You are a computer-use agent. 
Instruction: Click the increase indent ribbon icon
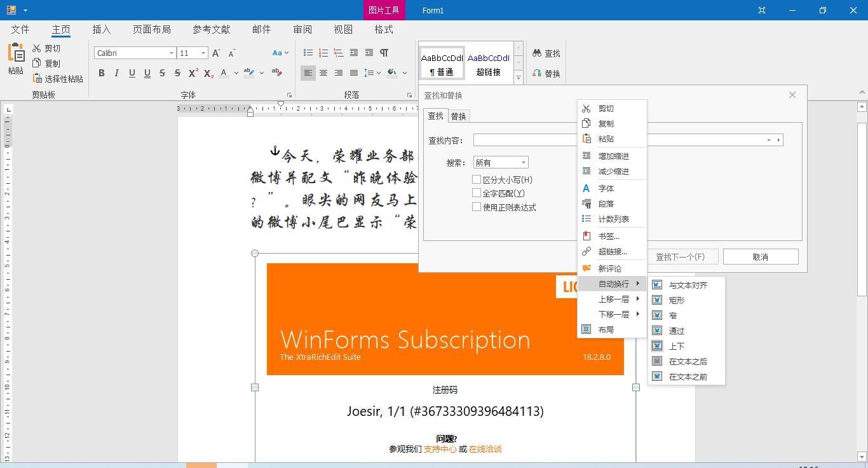(369, 53)
